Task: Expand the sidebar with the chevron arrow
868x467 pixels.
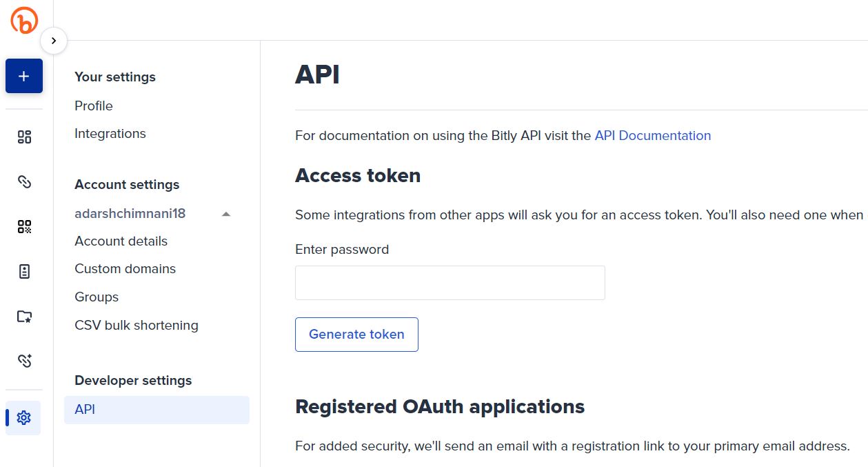Action: (54, 41)
